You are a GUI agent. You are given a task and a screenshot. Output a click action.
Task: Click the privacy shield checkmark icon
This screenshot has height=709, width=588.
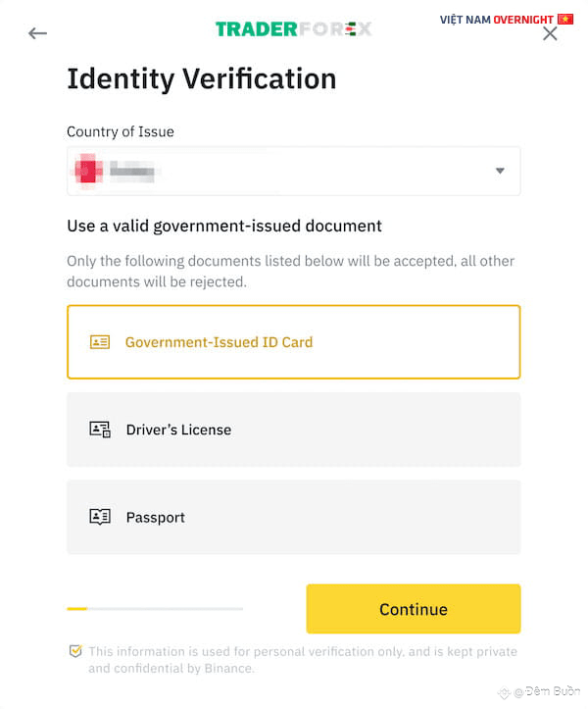(x=75, y=651)
